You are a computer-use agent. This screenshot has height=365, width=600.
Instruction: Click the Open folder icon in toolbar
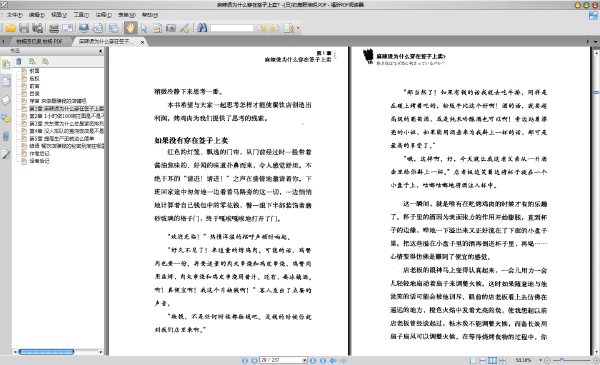10,28
